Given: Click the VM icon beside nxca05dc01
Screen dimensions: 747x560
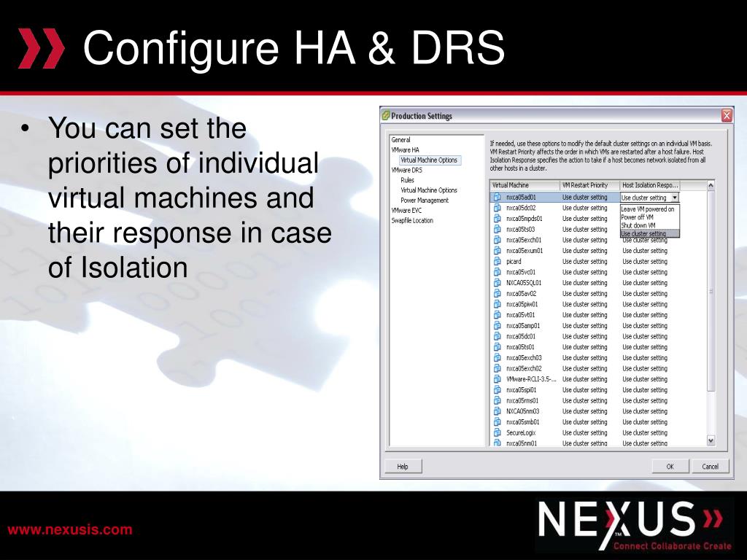Looking at the screenshot, I should point(498,336).
